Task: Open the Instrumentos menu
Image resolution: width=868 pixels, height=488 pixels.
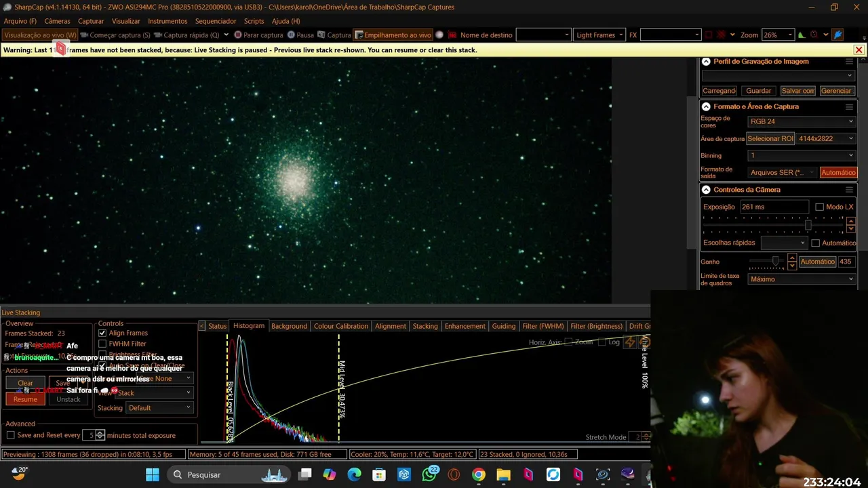Action: tap(167, 21)
